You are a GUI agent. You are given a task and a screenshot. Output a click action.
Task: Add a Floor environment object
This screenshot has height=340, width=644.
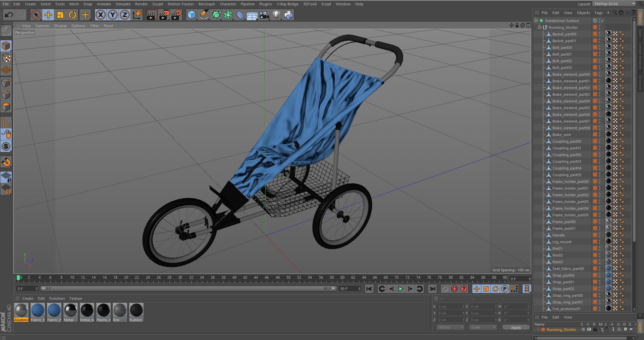click(252, 15)
